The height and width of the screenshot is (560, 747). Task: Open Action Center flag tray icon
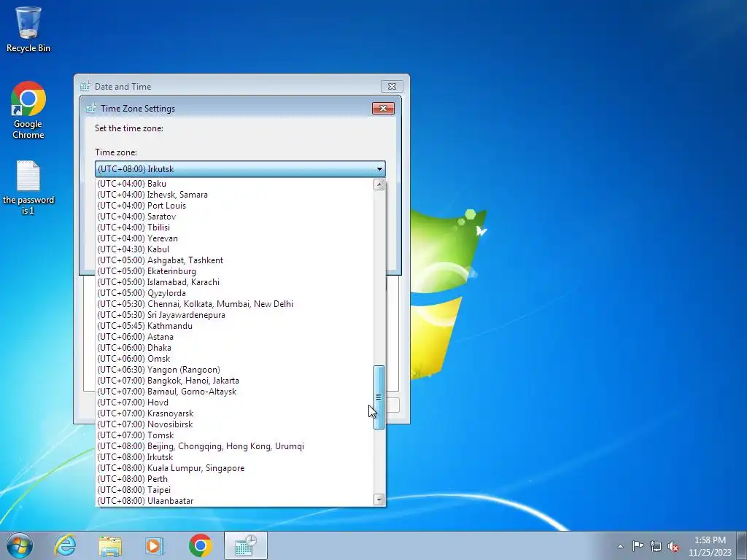click(638, 546)
